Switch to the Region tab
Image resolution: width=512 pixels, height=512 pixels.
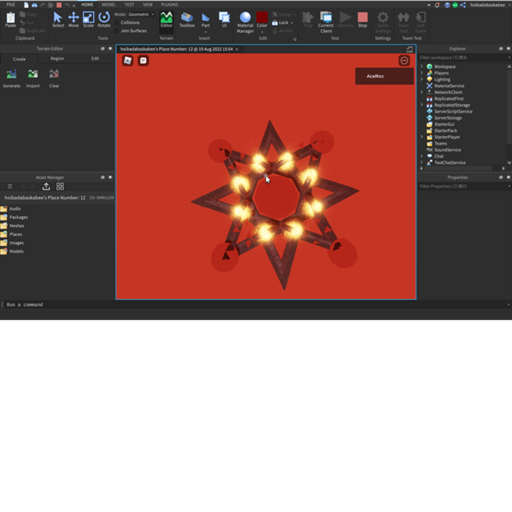click(57, 58)
